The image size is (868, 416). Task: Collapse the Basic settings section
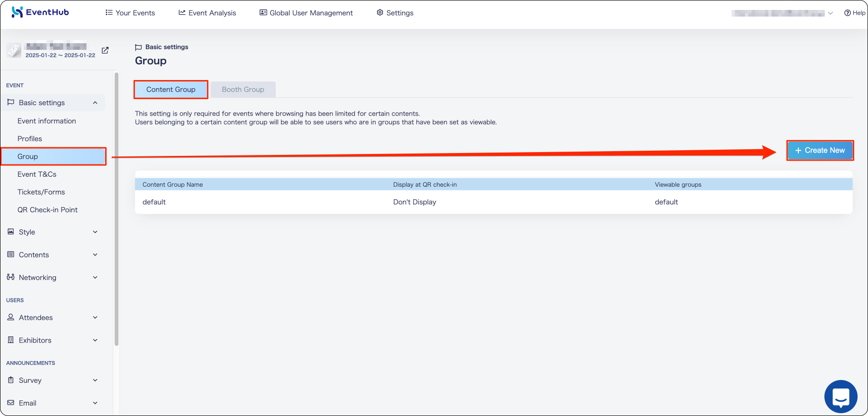95,103
